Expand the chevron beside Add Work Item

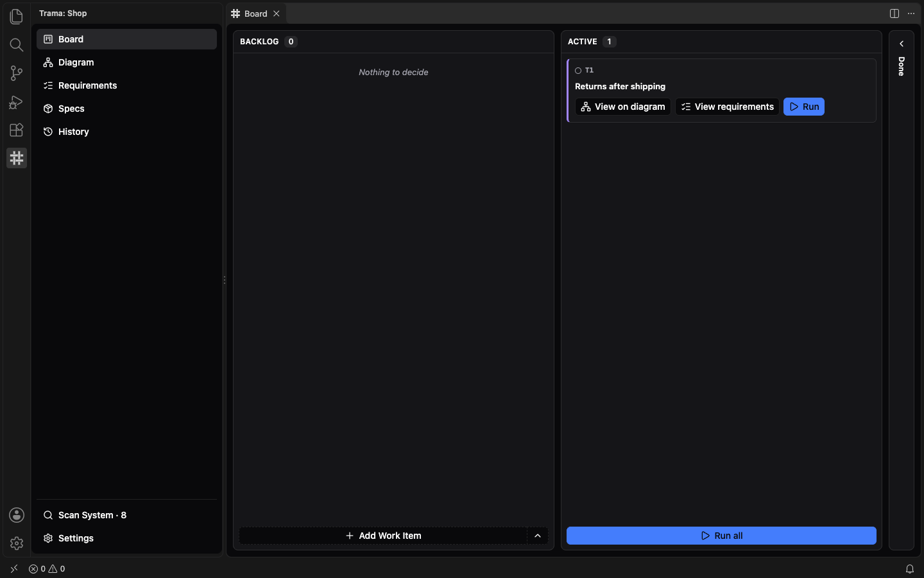[538, 536]
